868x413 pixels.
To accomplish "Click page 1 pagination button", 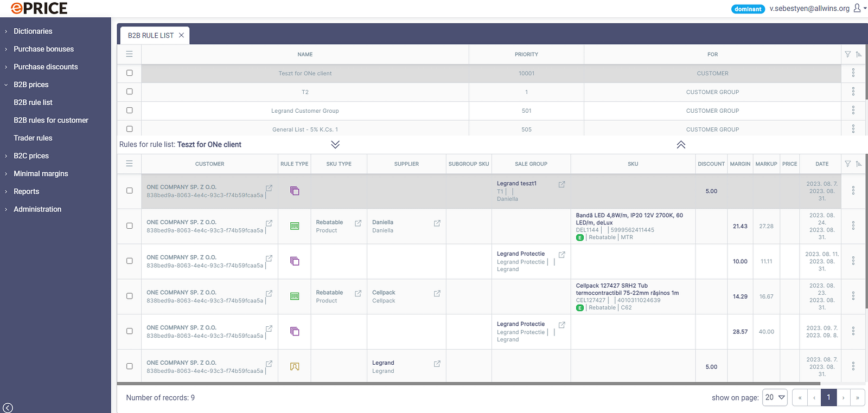I will coord(828,397).
